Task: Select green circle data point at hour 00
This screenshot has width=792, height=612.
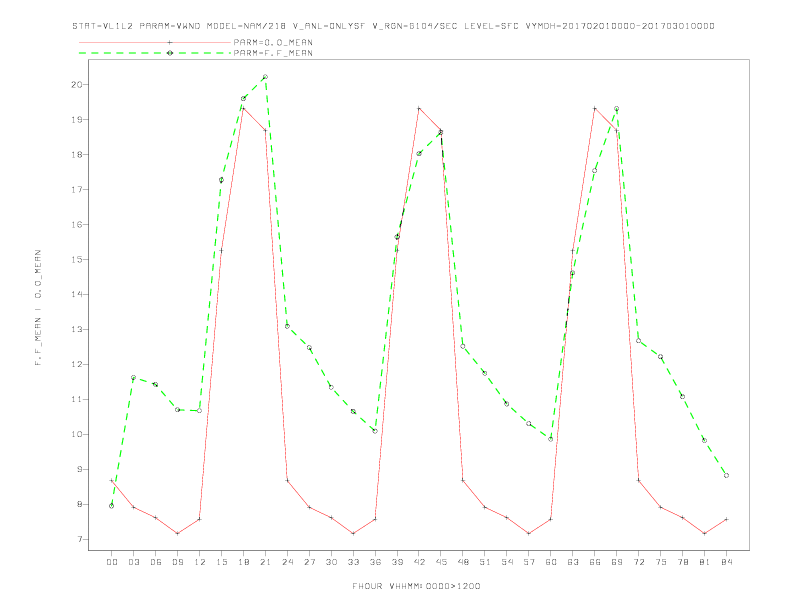Action: (x=112, y=505)
